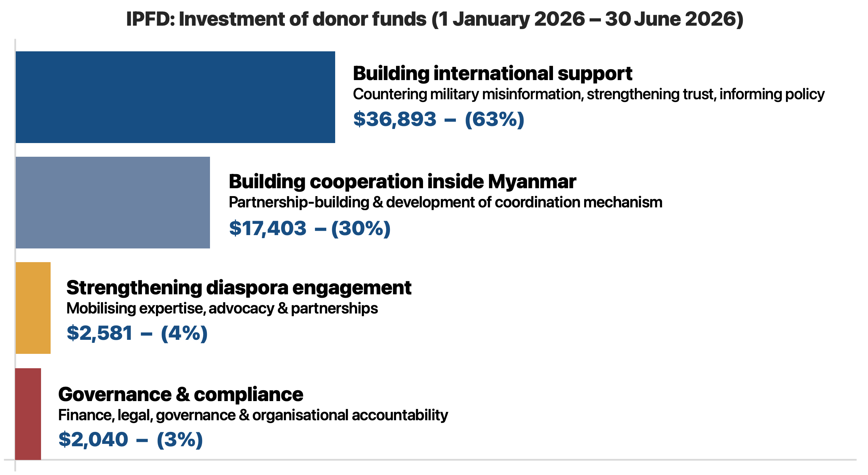Click the Countering military misinformation subtitle
The width and height of the screenshot is (868, 475).
coord(589,94)
